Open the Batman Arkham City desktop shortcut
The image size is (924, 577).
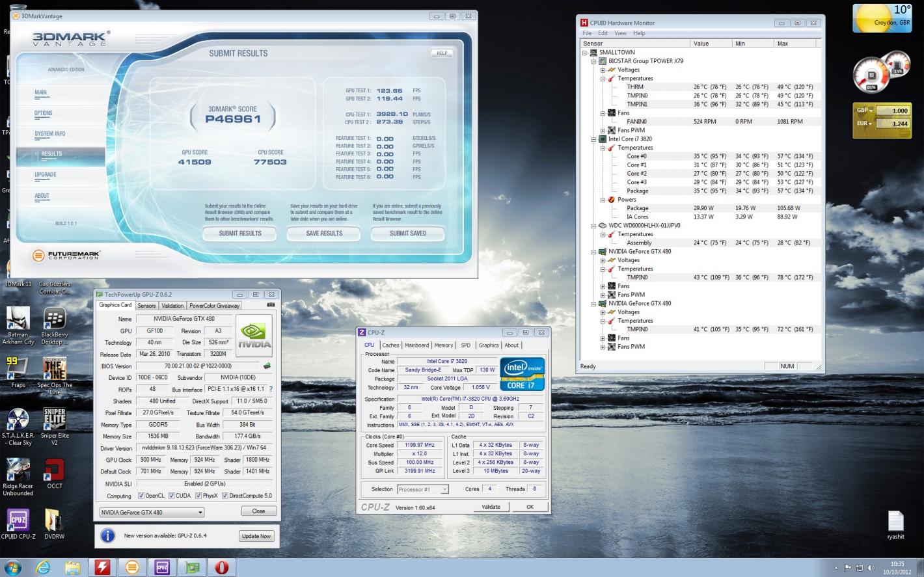tap(18, 327)
